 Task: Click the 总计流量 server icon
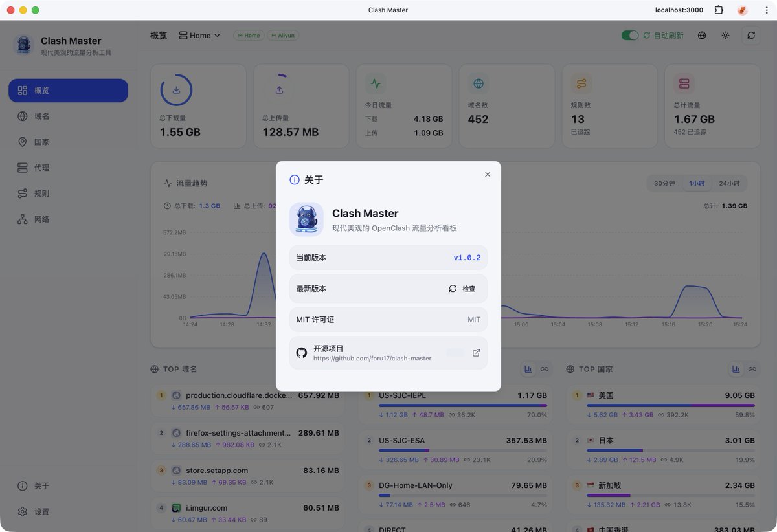click(x=684, y=83)
